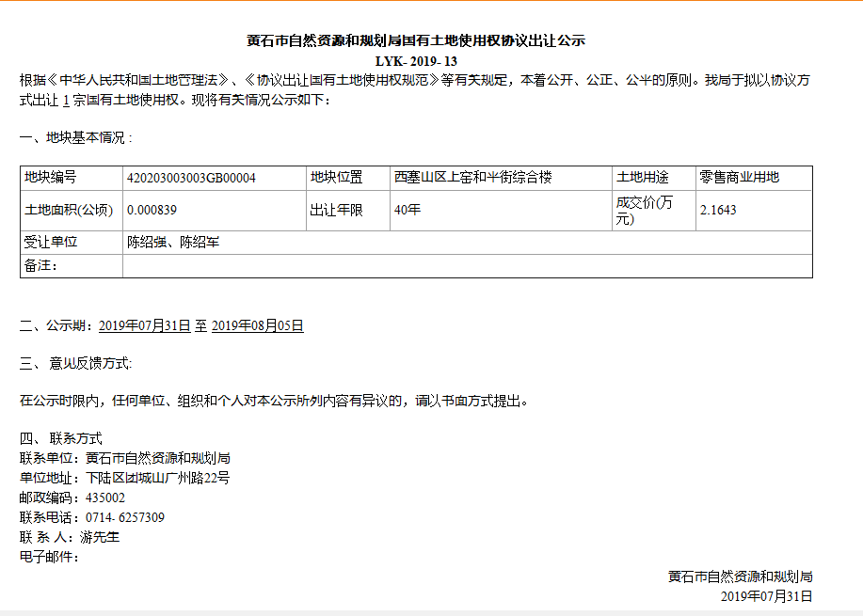Select the contact person 游先生
This screenshot has width=863, height=616.
coord(100,538)
